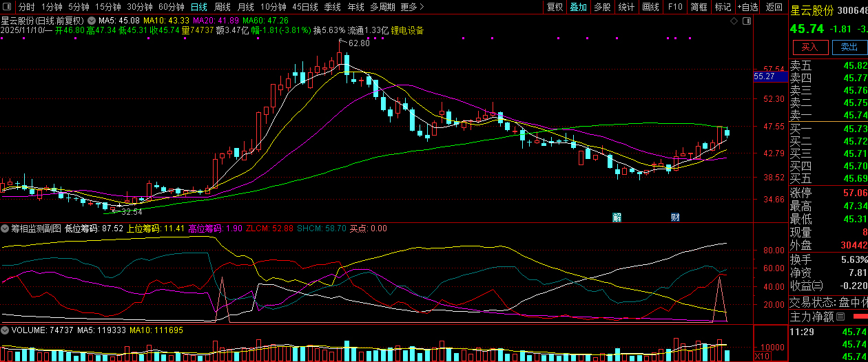Toggle the 简框 simple frame view

click(x=699, y=7)
